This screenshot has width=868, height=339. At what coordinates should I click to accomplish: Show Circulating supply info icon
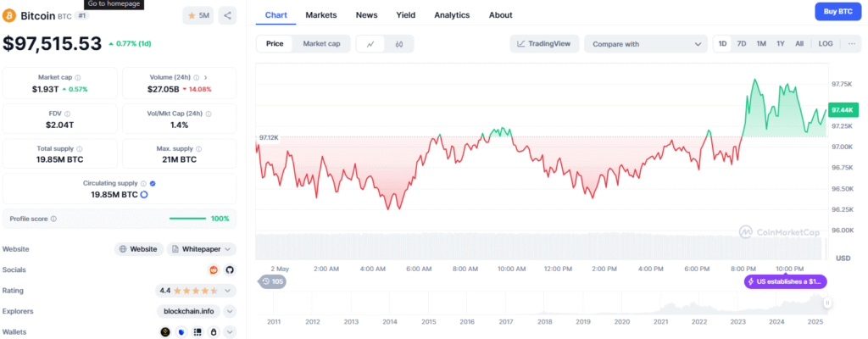point(143,183)
